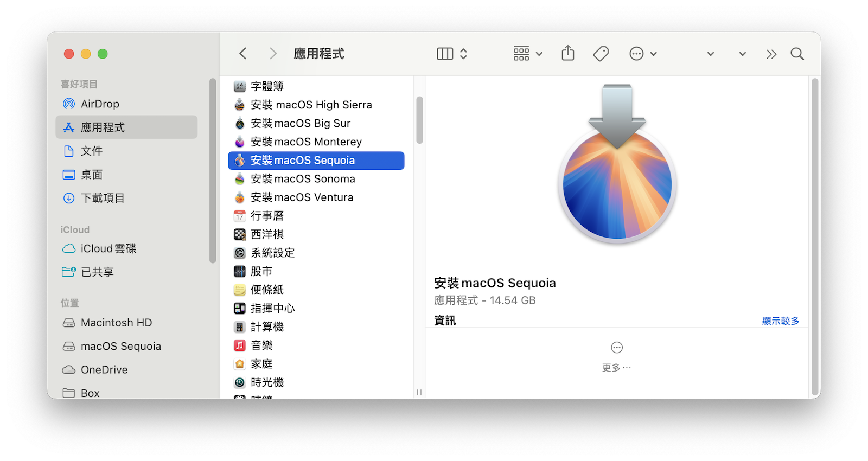Show more toolbar items with double chevron

click(x=771, y=54)
